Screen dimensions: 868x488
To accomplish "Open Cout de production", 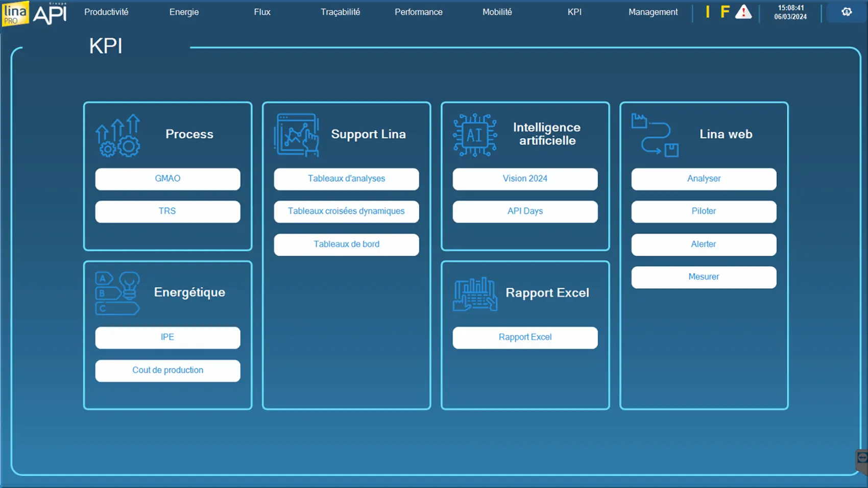I will coord(167,370).
